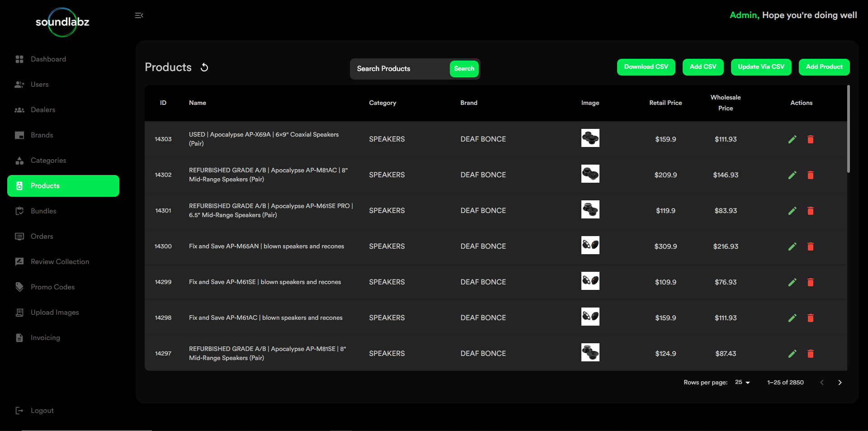Open the Categories page

(x=63, y=161)
